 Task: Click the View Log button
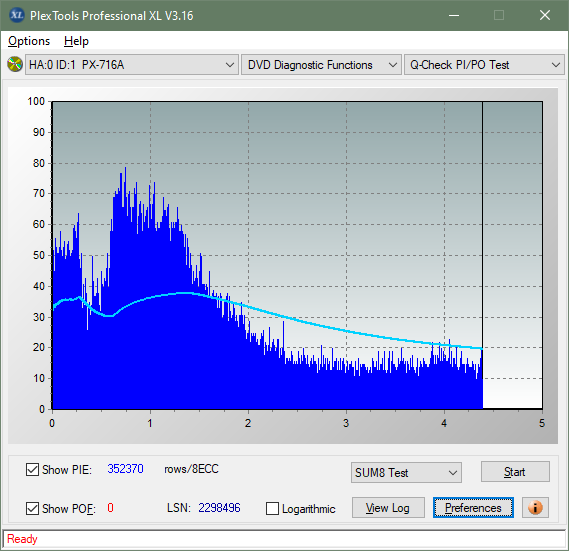coord(388,508)
